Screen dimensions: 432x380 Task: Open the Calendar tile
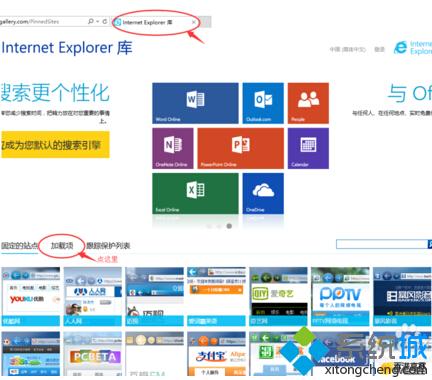(308, 148)
